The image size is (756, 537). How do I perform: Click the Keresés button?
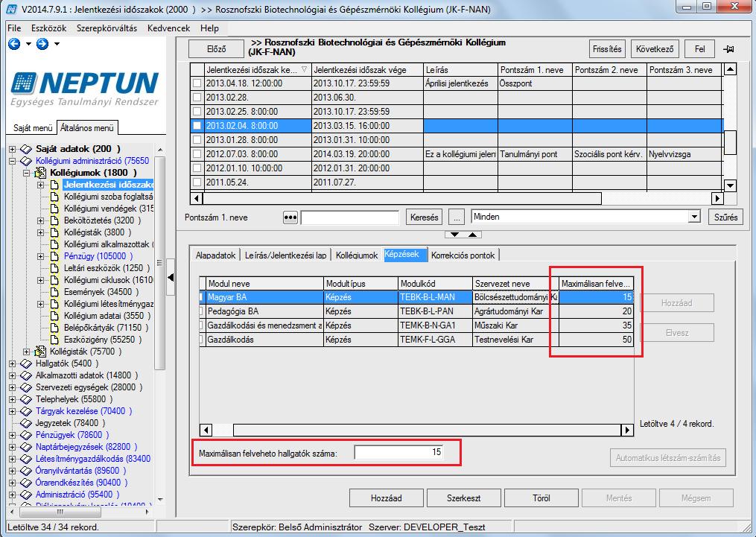click(425, 217)
